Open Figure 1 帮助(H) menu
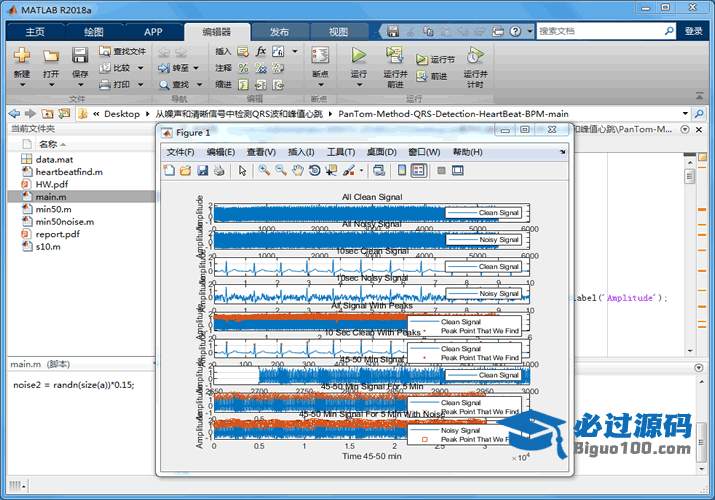The image size is (715, 500). [467, 152]
